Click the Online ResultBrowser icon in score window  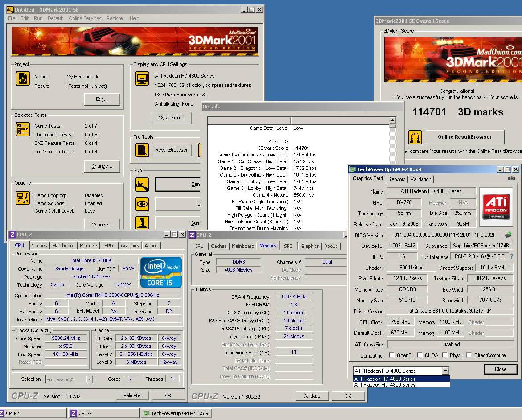[x=415, y=137]
